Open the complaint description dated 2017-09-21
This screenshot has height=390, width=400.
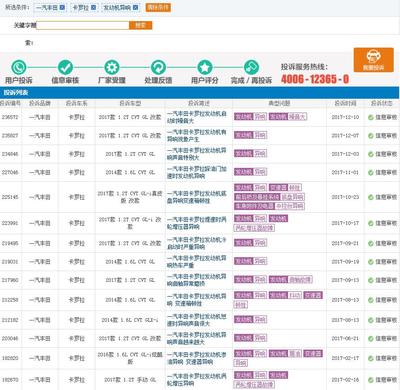[x=197, y=243]
